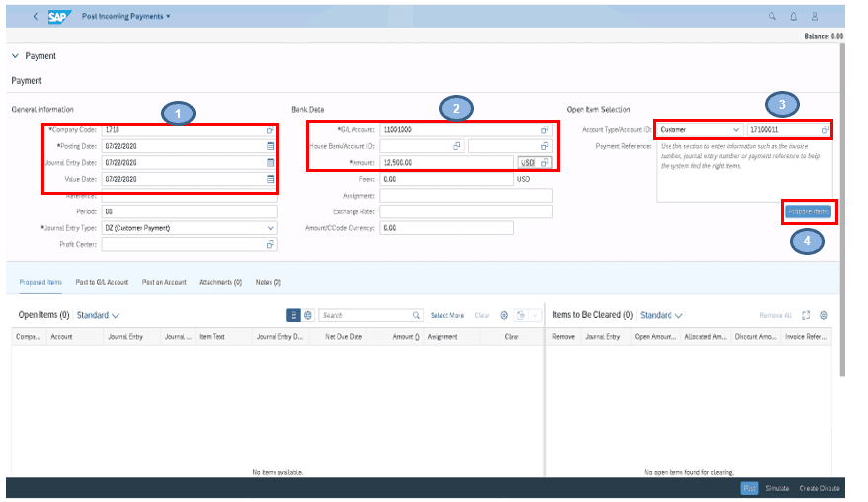Click the Simulate button in the footer

pyautogui.click(x=777, y=489)
